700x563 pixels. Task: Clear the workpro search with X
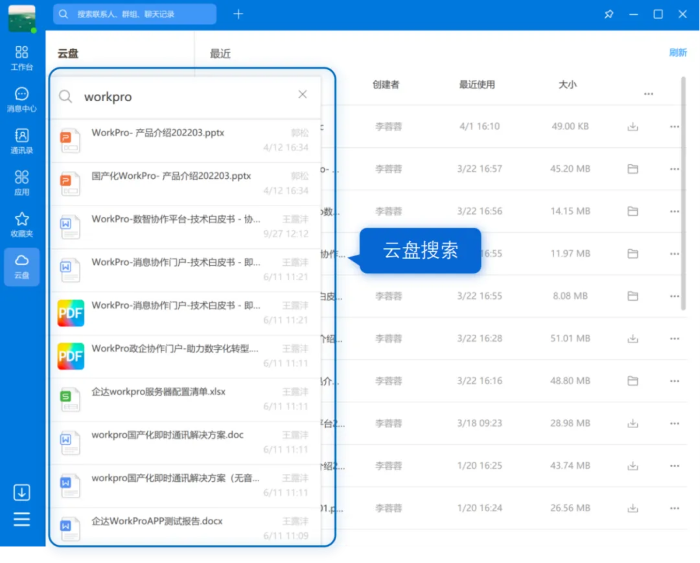click(x=303, y=94)
